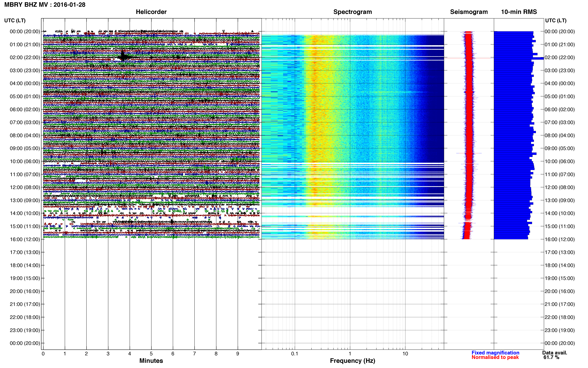
Task: Click left time label '16:00 (12:00)'
Action: pyautogui.click(x=25, y=239)
